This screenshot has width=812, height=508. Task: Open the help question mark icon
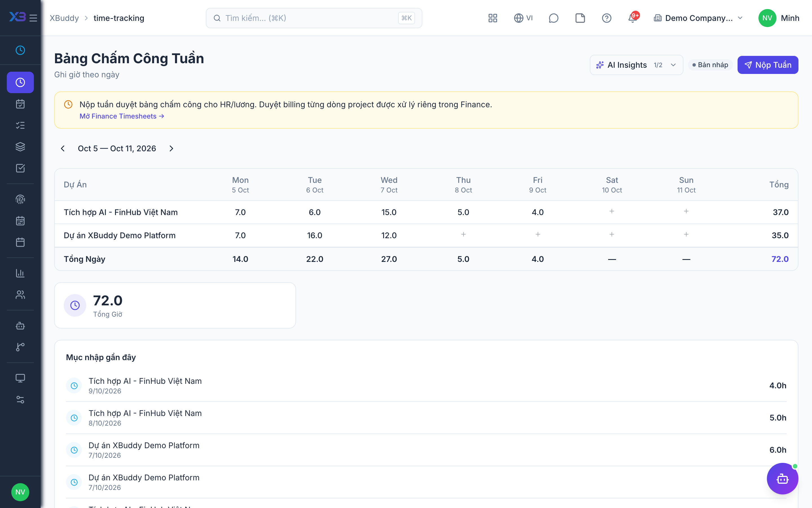(606, 18)
